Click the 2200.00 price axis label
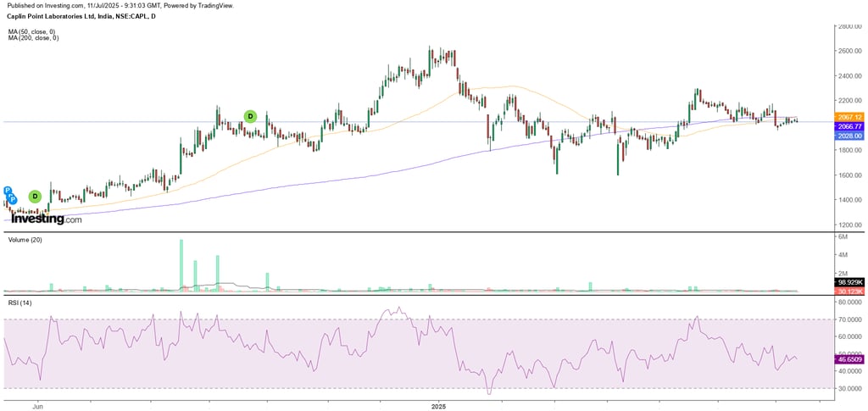This screenshot has height=411, width=868. (851, 101)
